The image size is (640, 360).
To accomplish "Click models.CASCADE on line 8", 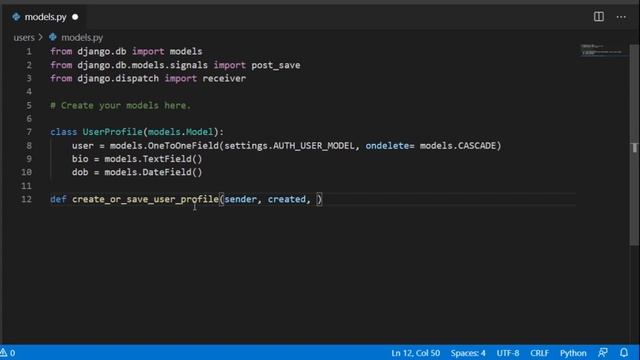I will pyautogui.click(x=458, y=146).
